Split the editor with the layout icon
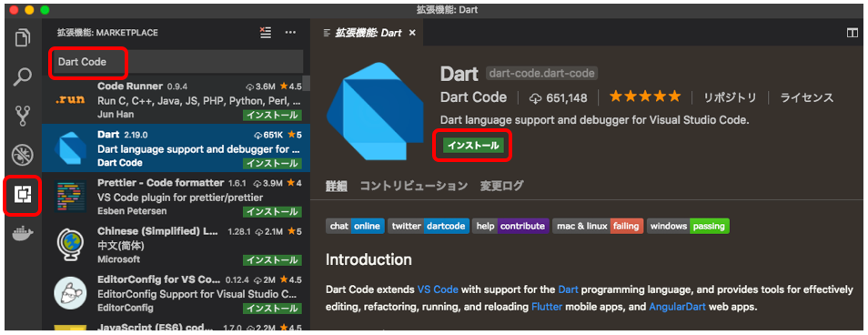The width and height of the screenshot is (868, 335). [852, 33]
